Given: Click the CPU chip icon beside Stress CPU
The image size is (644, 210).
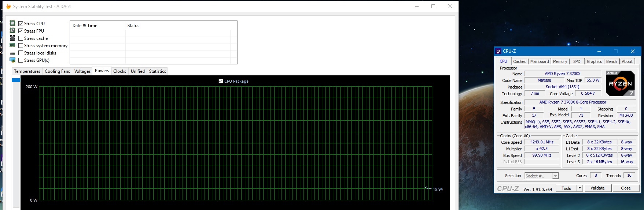Looking at the screenshot, I should [12, 23].
